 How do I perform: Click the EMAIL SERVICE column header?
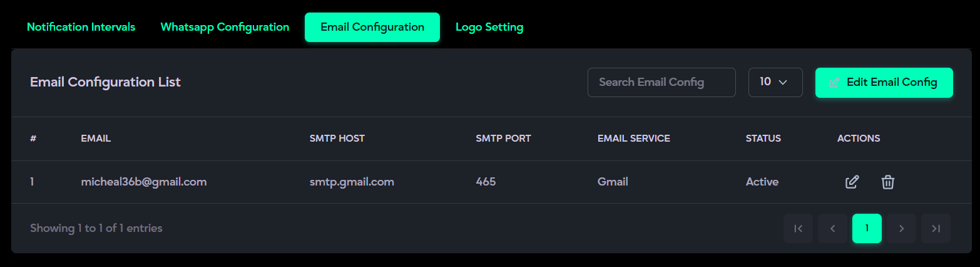coord(633,139)
